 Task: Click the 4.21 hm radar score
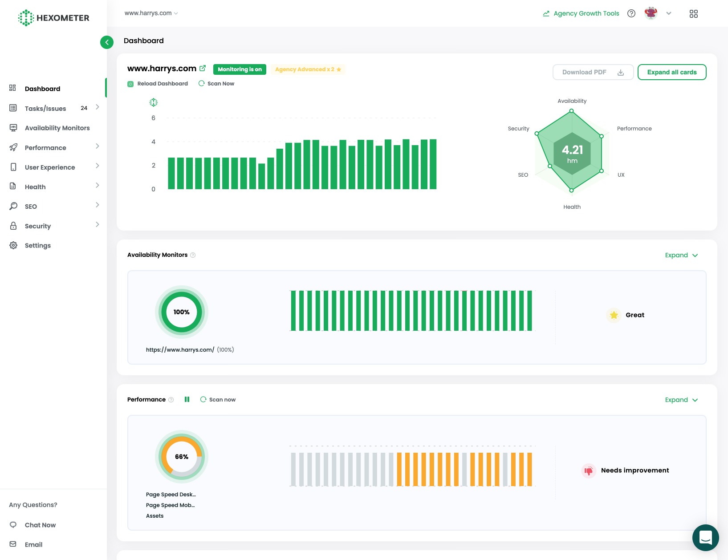click(572, 154)
